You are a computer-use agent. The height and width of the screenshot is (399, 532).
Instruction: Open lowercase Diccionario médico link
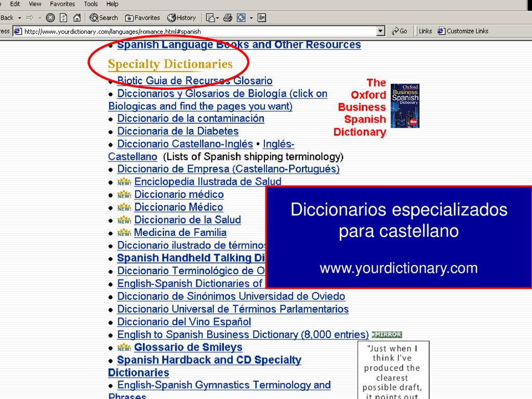(x=179, y=194)
